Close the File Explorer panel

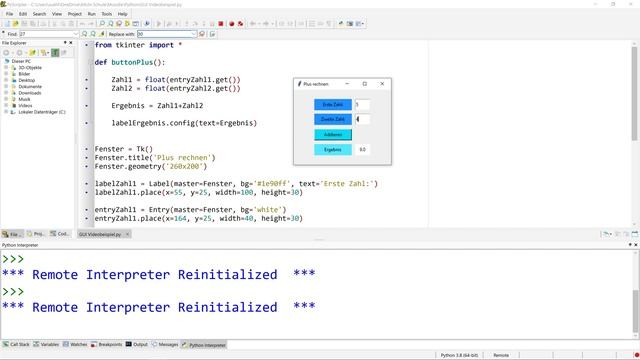pyautogui.click(x=71, y=42)
